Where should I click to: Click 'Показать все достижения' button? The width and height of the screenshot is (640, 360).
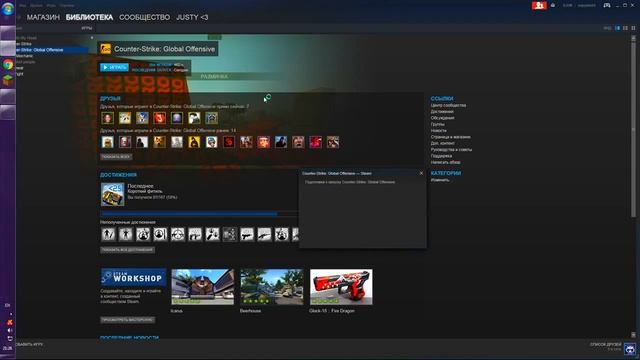[127, 250]
